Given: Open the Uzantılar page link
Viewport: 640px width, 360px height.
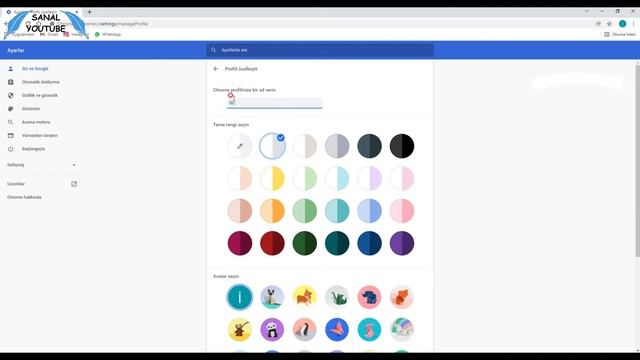Looking at the screenshot, I should click(x=16, y=184).
